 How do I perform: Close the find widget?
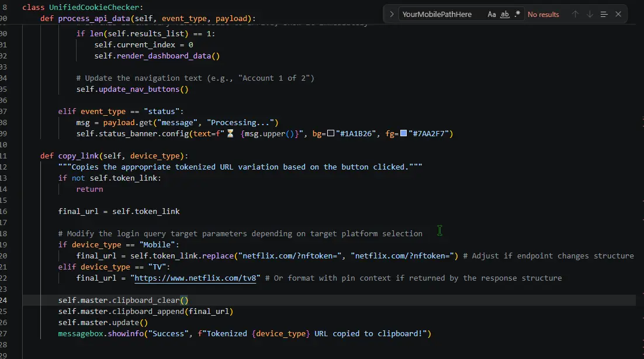click(x=618, y=15)
